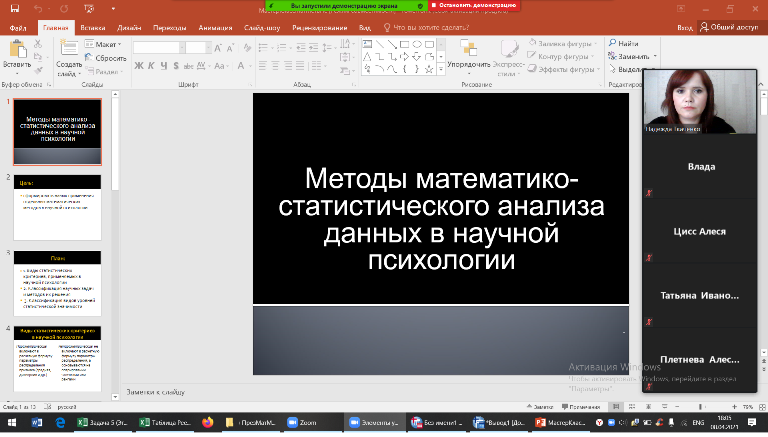
Task: Click Stop sharing (Остановить демонстрацию) button
Action: (476, 6)
